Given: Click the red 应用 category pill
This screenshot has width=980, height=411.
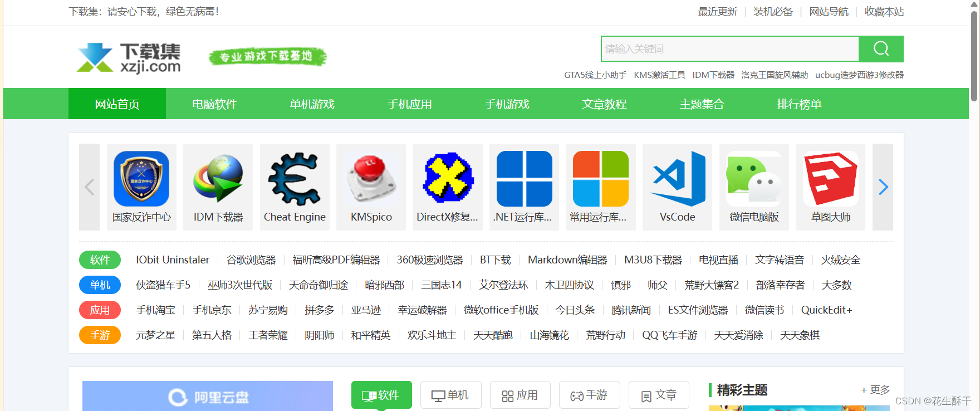Looking at the screenshot, I should (100, 310).
